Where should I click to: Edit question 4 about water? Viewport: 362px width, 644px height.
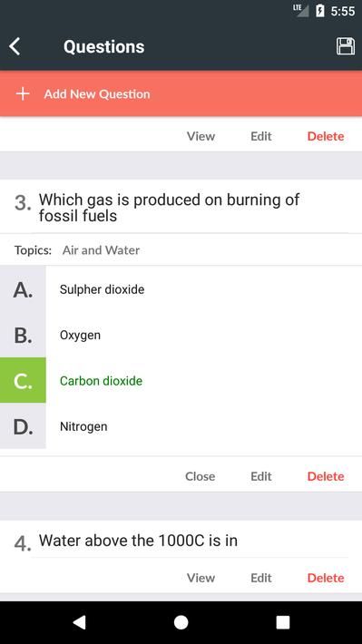point(261,578)
